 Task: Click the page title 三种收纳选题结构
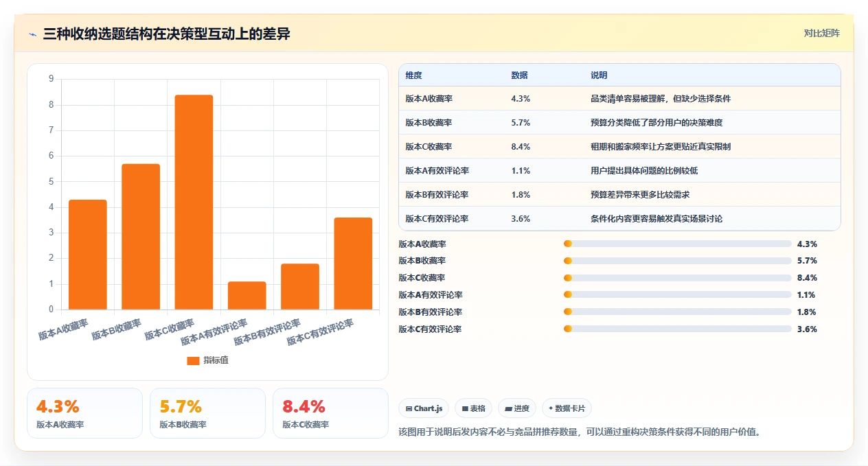[x=166, y=34]
